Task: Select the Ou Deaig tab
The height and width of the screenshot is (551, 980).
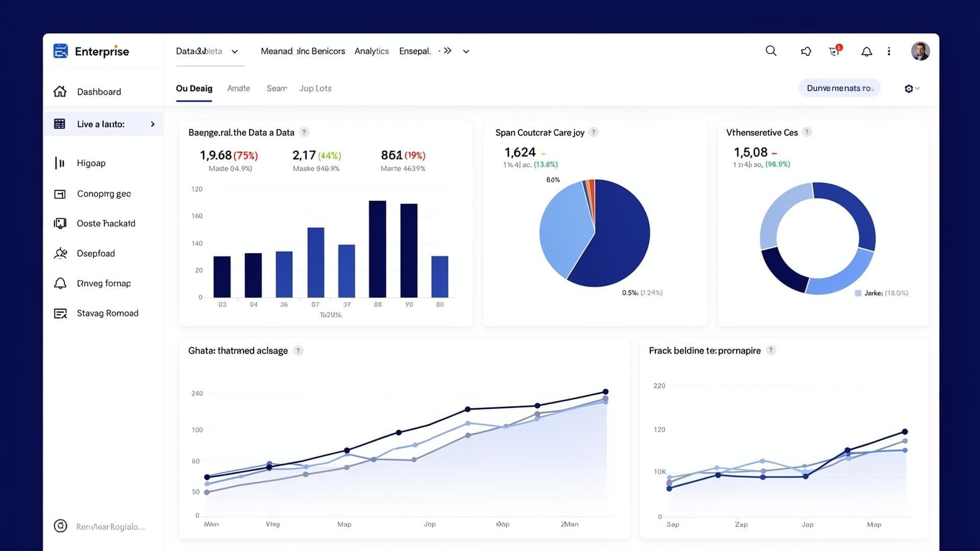Action: click(x=194, y=88)
